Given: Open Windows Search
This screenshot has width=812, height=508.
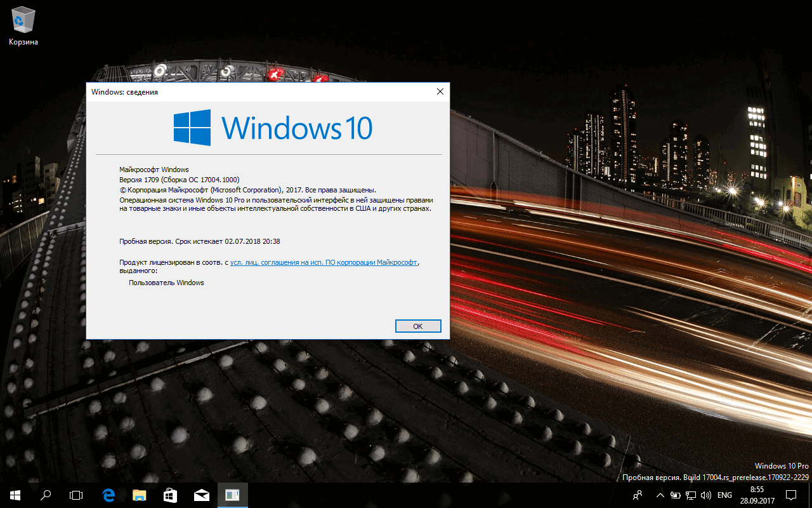Looking at the screenshot, I should pos(44,495).
